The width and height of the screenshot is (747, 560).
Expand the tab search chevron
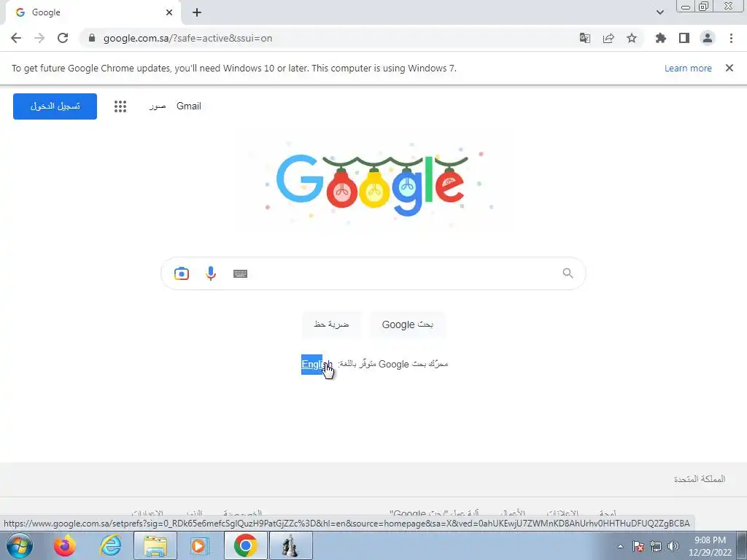coord(659,12)
